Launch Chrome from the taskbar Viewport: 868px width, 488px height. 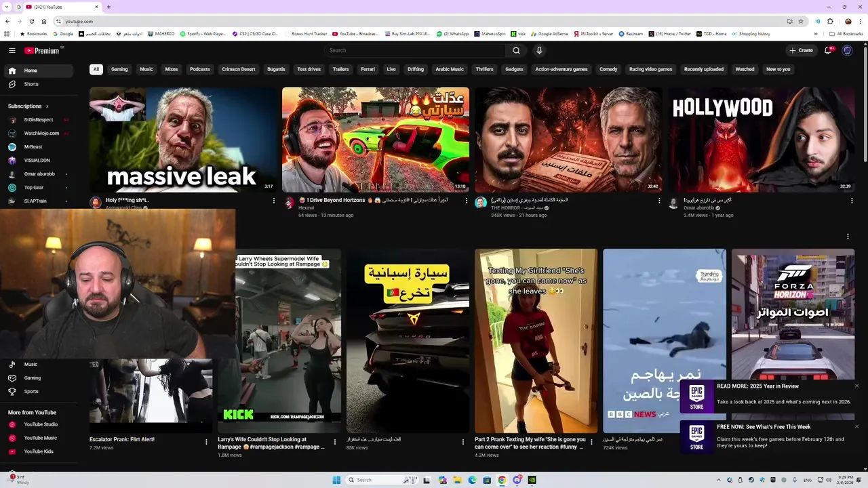[x=502, y=480]
